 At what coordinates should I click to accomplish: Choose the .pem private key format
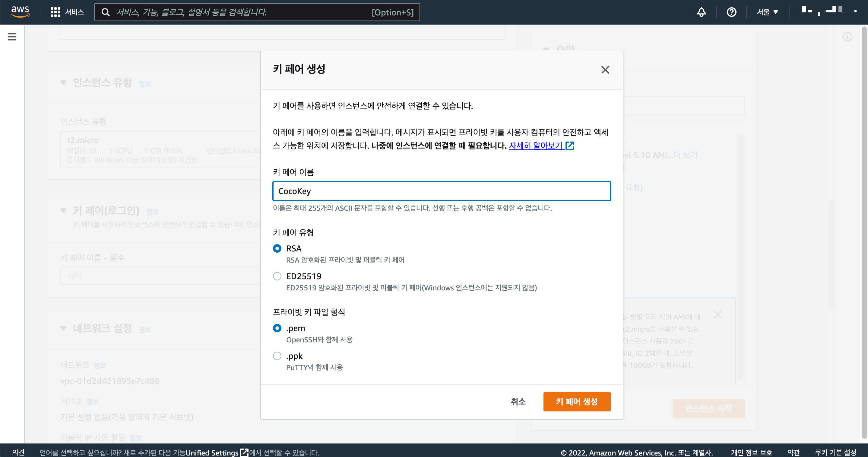point(277,328)
